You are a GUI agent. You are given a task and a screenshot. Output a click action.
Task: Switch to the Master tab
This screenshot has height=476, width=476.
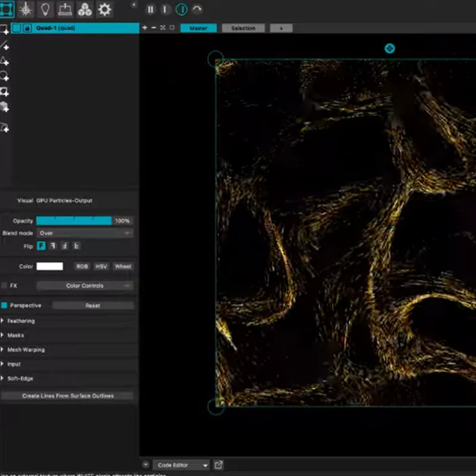click(199, 27)
